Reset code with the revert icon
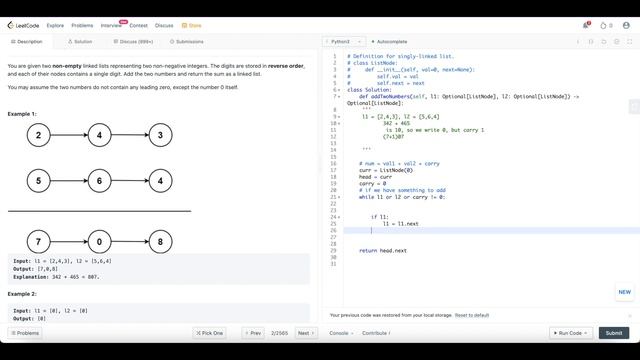Viewport: 640px width, 360px height. coord(604,42)
